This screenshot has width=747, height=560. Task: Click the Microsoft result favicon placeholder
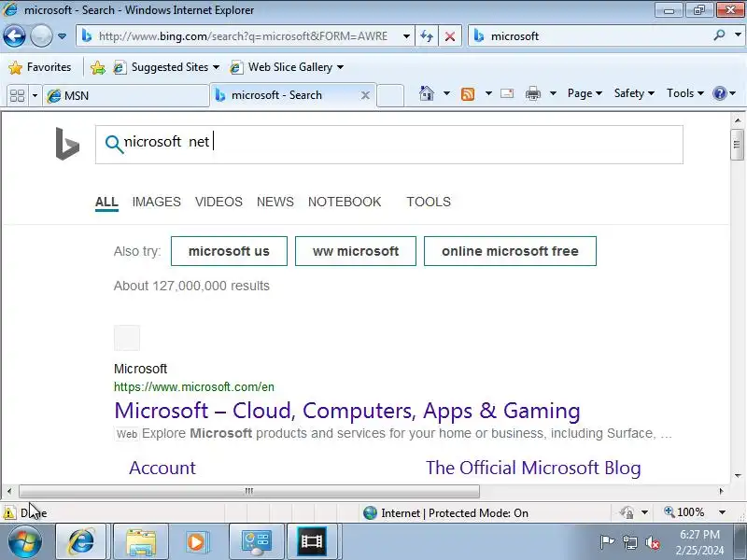point(127,338)
